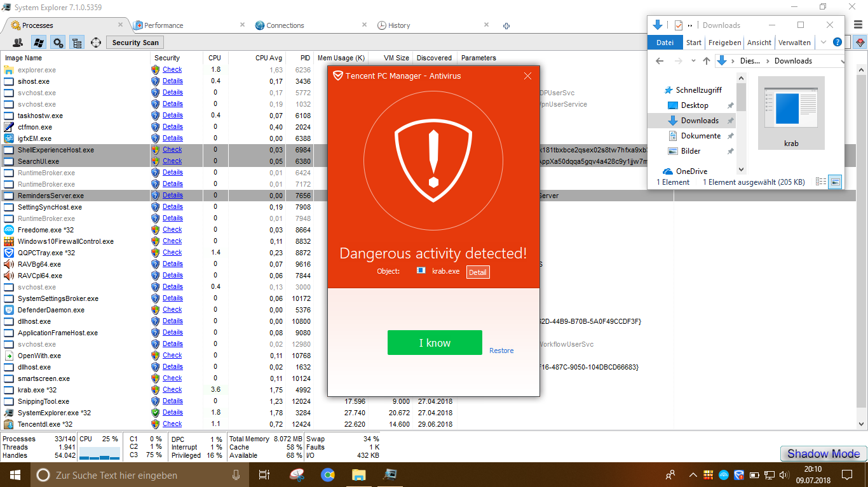Click the RAVBg64.exe speaker icon
Screen dimensions: 868x487
(9, 264)
